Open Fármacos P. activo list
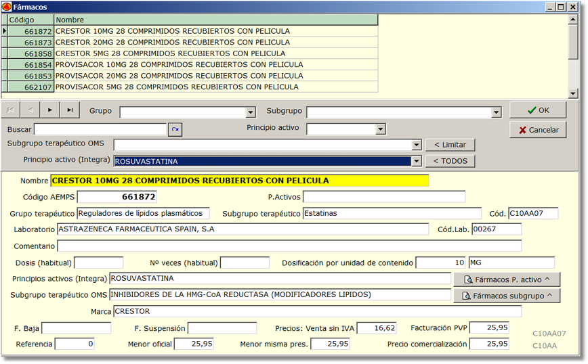The width and height of the screenshot is (588, 364). pos(507,279)
